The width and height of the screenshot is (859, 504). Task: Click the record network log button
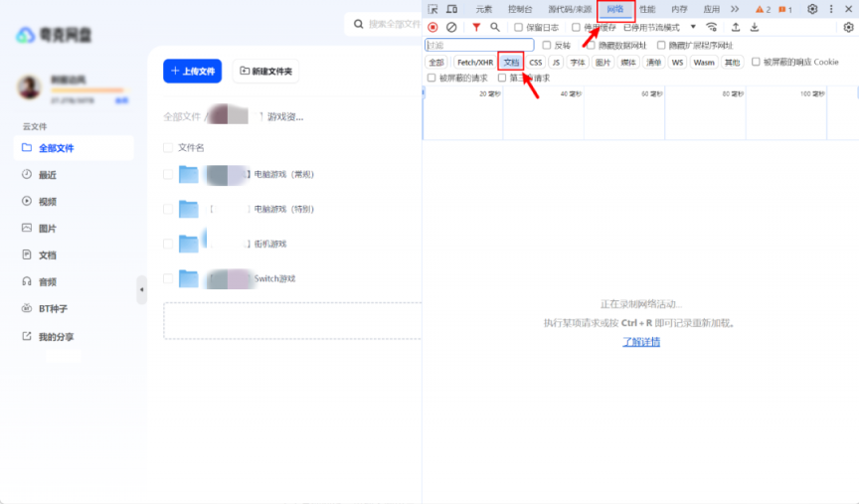click(x=432, y=27)
